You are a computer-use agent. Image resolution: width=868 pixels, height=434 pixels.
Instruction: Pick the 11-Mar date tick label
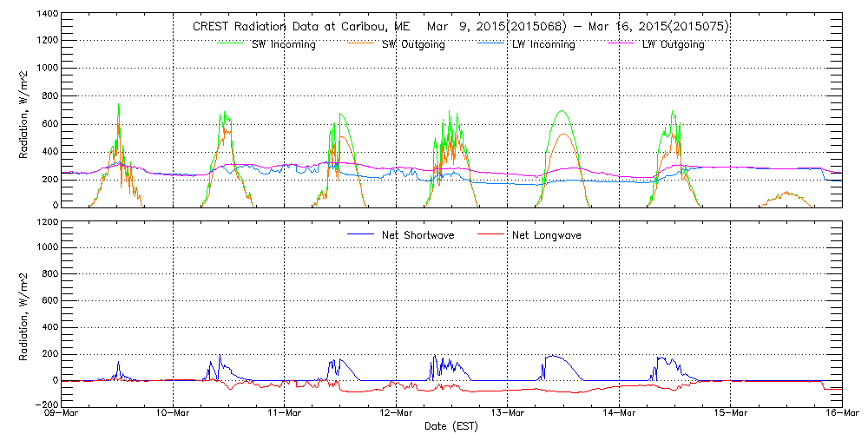tap(285, 414)
